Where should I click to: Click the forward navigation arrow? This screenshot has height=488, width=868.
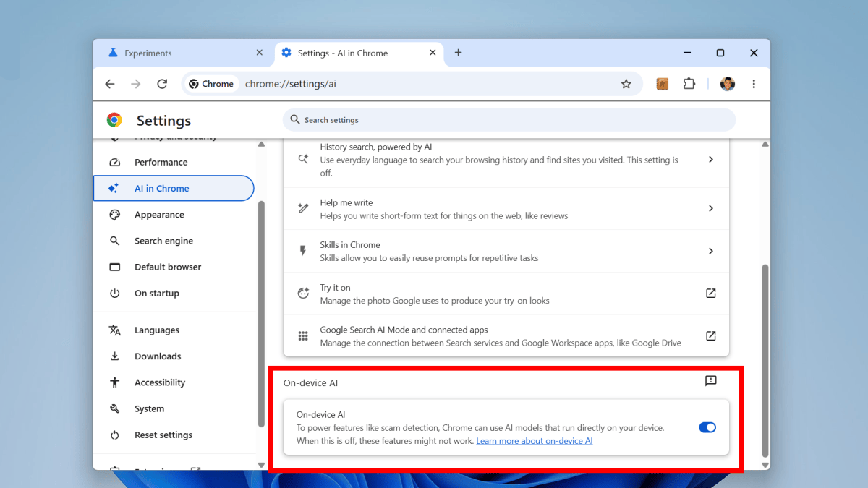coord(136,84)
